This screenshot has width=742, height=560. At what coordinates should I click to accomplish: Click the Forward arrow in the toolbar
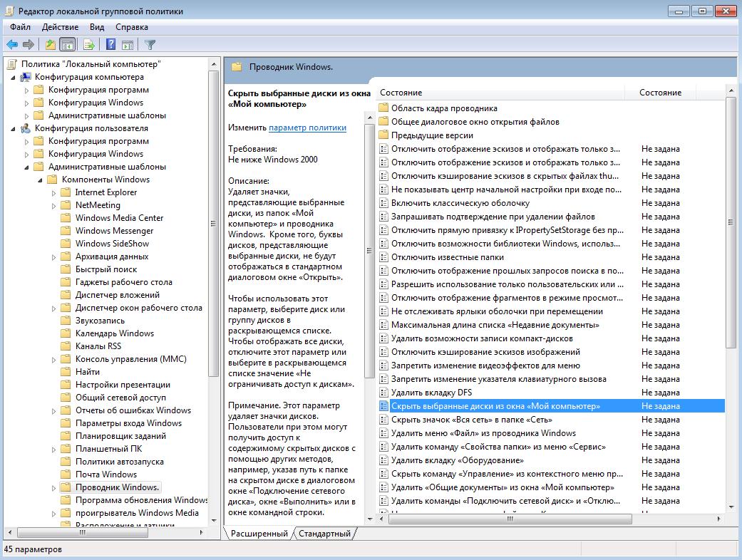(x=29, y=45)
